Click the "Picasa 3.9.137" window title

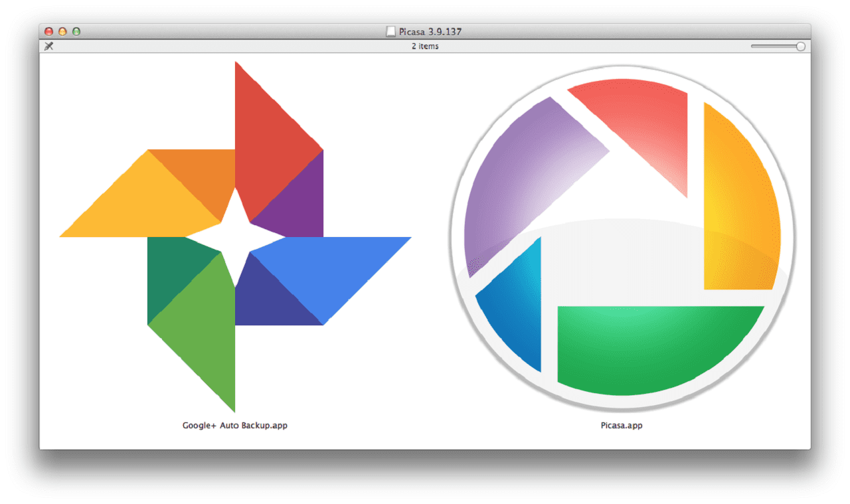tap(430, 31)
